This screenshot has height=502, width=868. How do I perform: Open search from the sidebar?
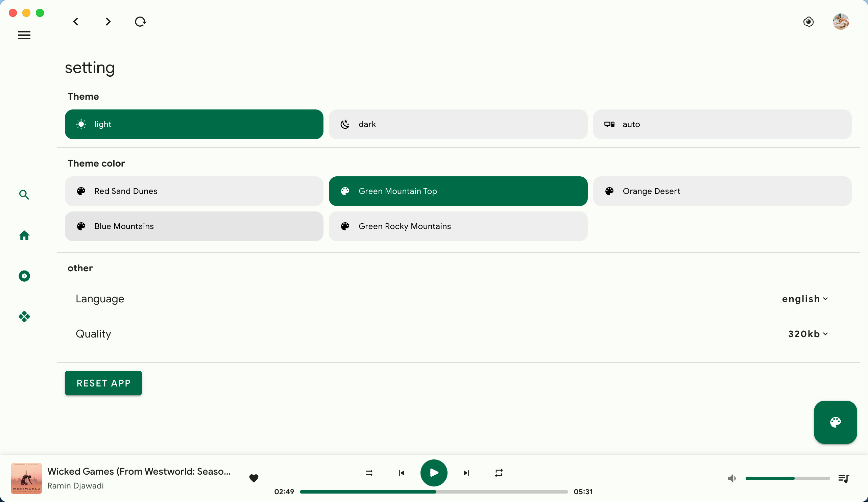pos(24,195)
